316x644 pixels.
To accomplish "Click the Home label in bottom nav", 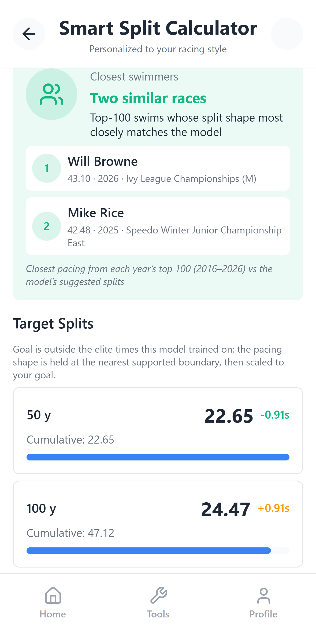I will 53,614.
